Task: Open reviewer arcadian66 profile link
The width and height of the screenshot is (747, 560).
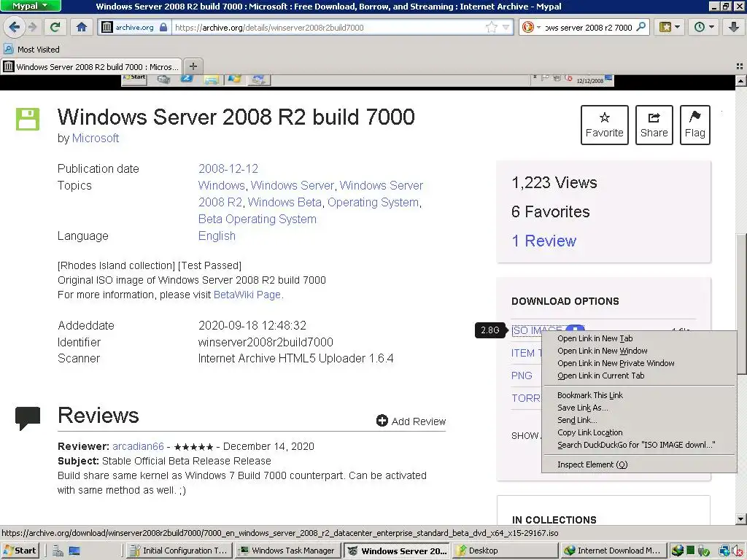Action: point(138,446)
